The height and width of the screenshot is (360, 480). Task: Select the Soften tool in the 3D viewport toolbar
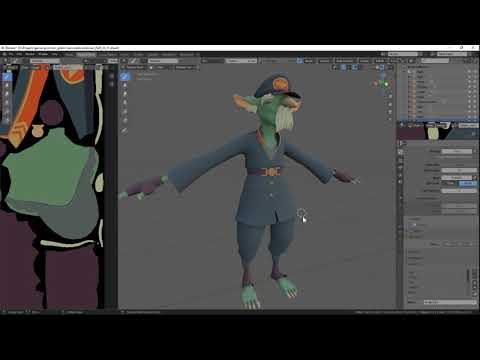(x=125, y=85)
